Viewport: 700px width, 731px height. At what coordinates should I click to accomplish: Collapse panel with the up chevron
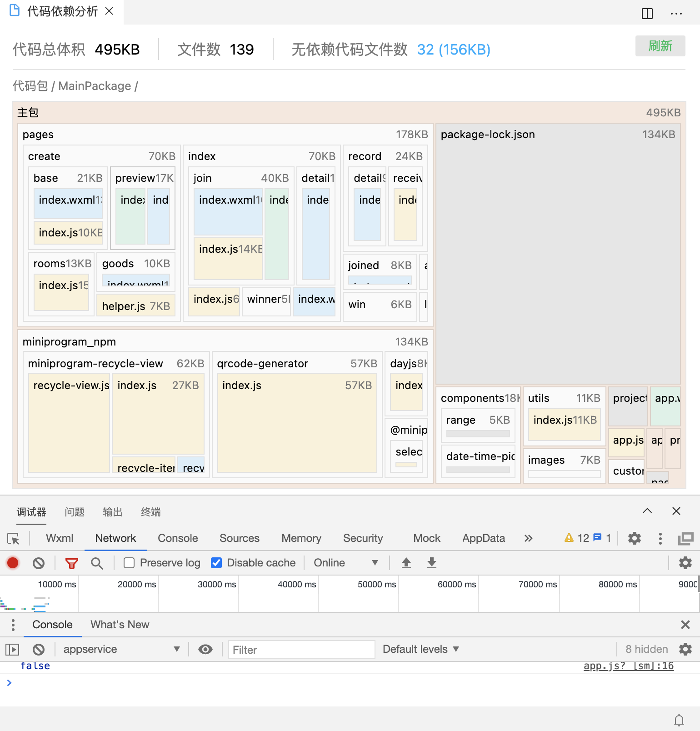[x=647, y=511]
